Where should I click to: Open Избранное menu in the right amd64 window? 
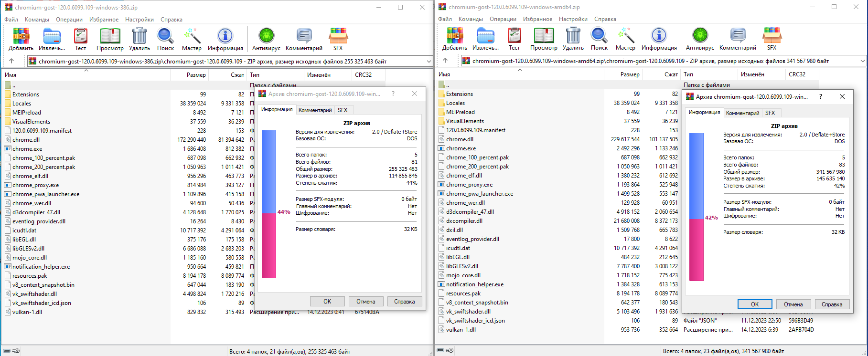click(x=537, y=19)
